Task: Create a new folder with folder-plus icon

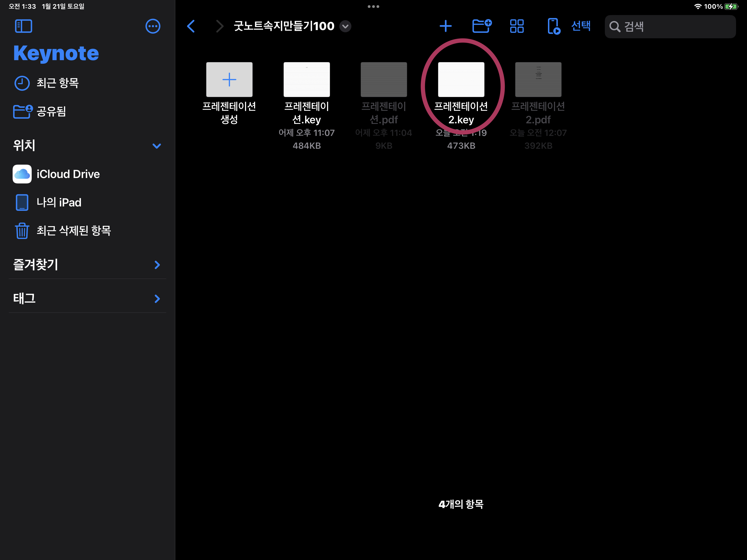Action: coord(482,26)
